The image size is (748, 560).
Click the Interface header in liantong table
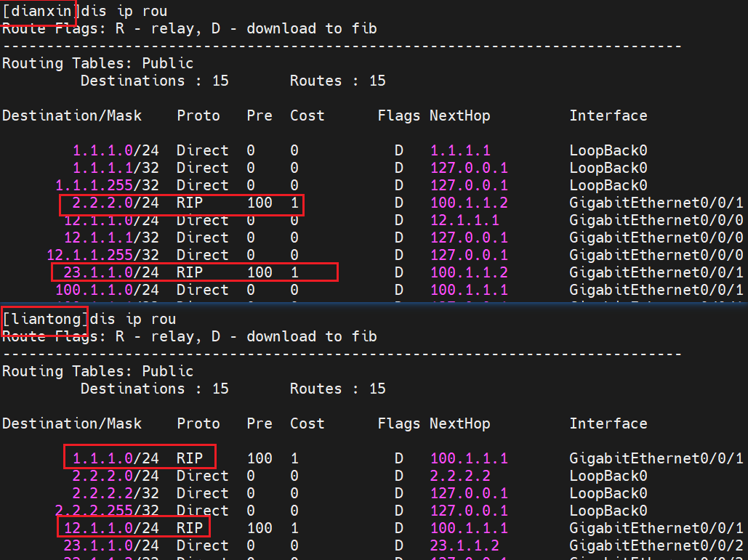pyautogui.click(x=608, y=423)
